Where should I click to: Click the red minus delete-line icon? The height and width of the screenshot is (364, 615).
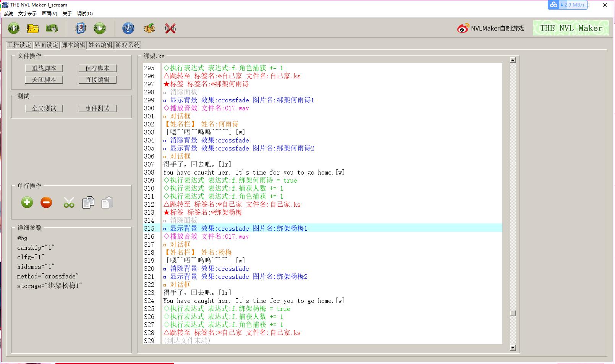[46, 202]
